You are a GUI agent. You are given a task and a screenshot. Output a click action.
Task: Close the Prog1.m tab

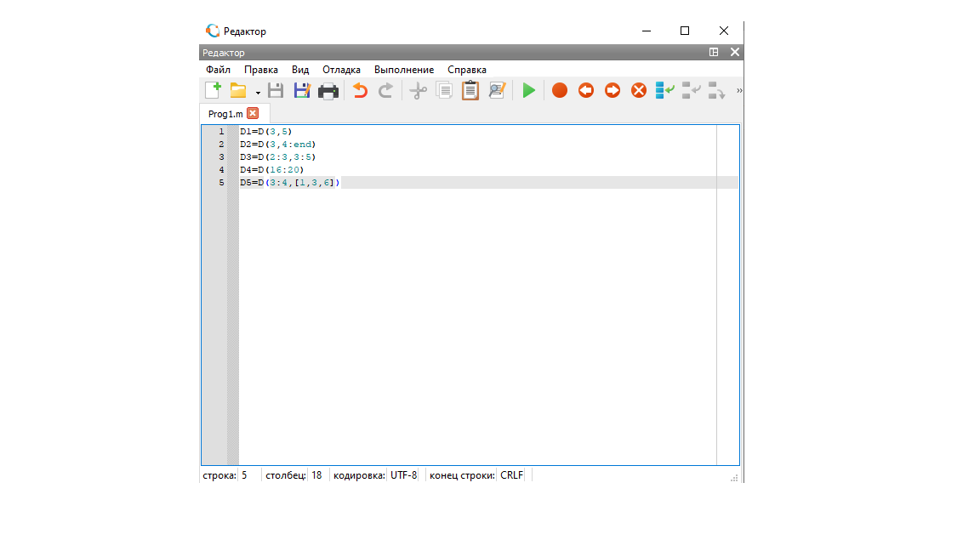[253, 113]
